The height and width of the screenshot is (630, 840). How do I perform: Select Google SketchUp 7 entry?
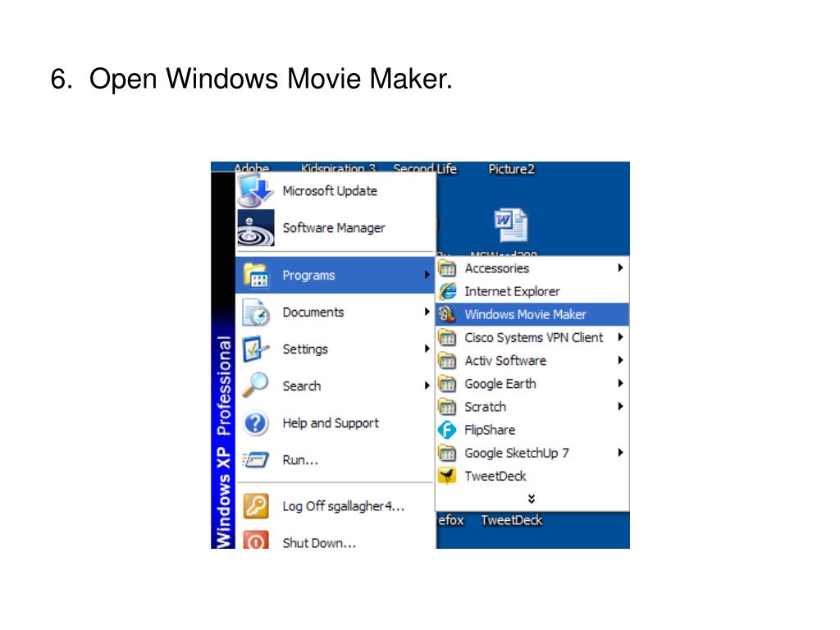pyautogui.click(x=532, y=453)
